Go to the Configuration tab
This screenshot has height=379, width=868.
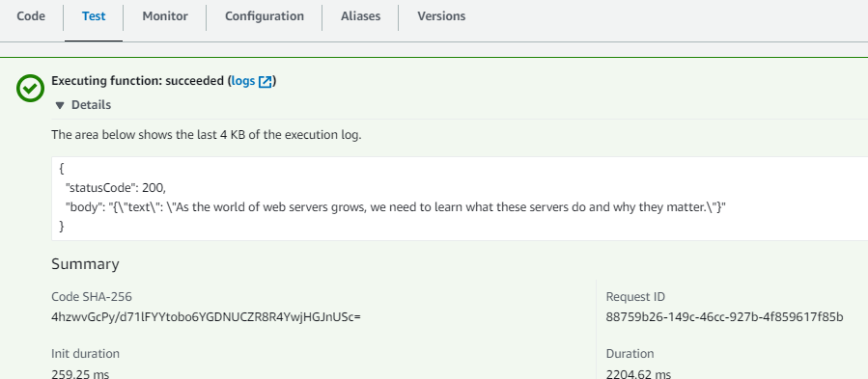[x=264, y=16]
